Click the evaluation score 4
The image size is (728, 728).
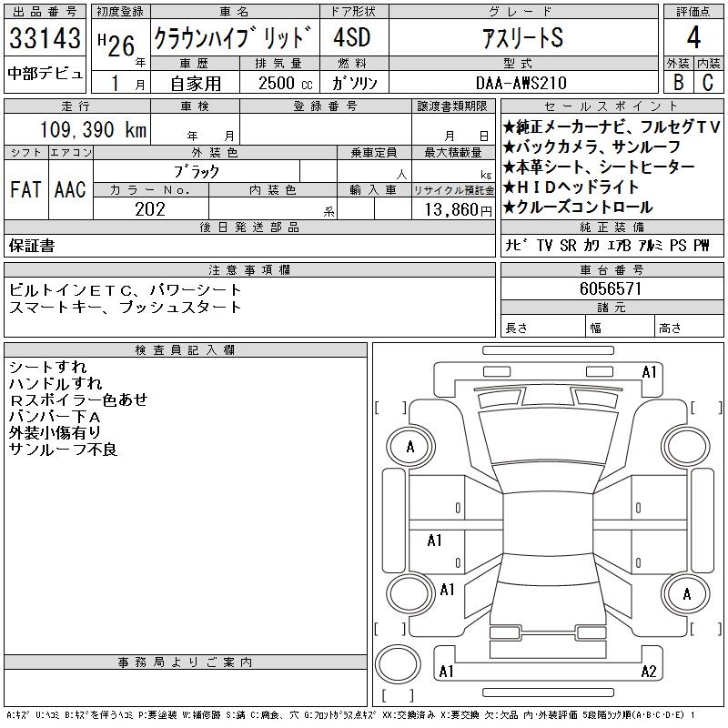click(693, 38)
